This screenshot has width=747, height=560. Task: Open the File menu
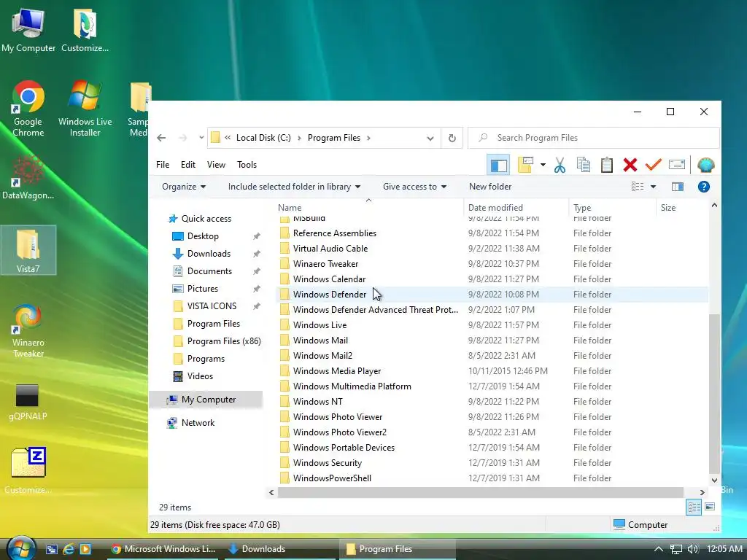pos(163,165)
